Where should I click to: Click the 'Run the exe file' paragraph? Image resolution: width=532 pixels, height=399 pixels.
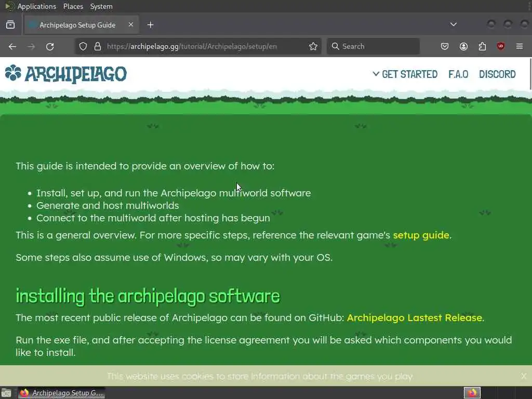click(x=263, y=346)
